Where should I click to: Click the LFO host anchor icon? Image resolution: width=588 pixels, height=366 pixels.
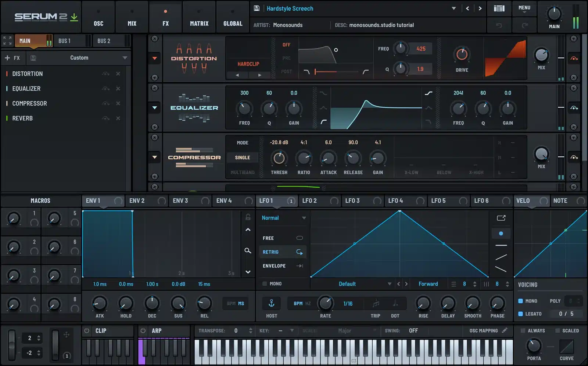pyautogui.click(x=272, y=303)
